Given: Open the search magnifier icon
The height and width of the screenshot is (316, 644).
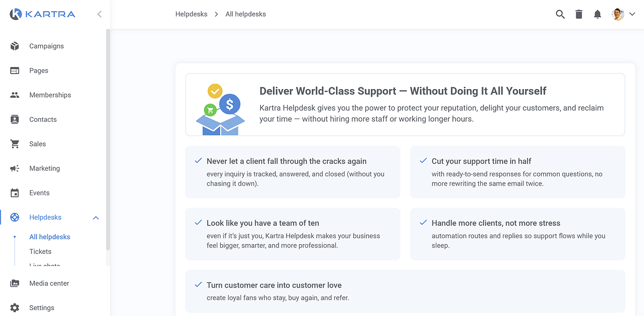Looking at the screenshot, I should (x=560, y=14).
